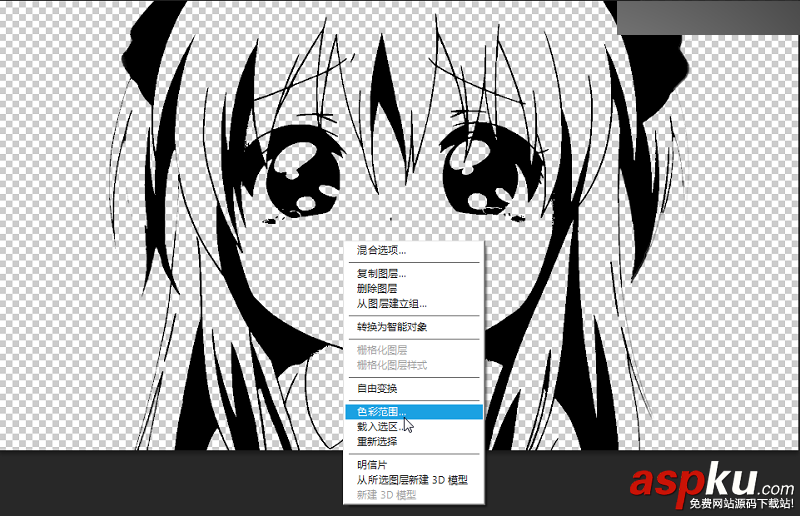The height and width of the screenshot is (516, 800).
Task: Select 明信片 postcard option
Action: click(x=413, y=465)
